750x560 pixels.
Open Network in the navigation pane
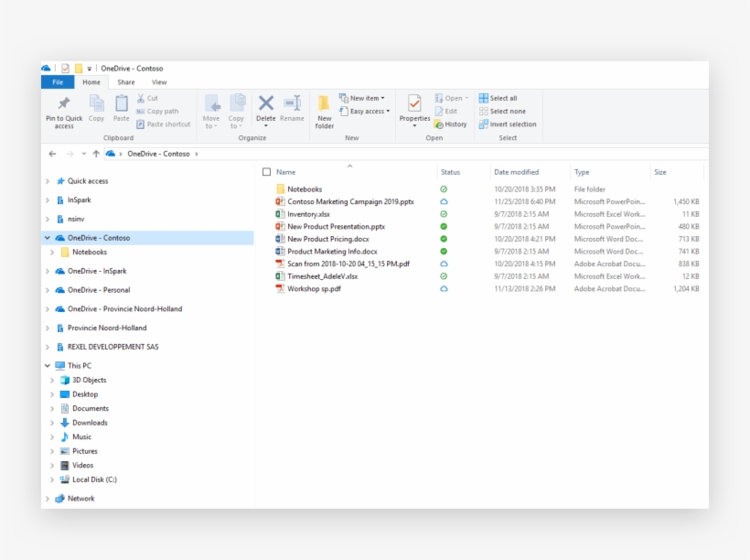(x=80, y=499)
